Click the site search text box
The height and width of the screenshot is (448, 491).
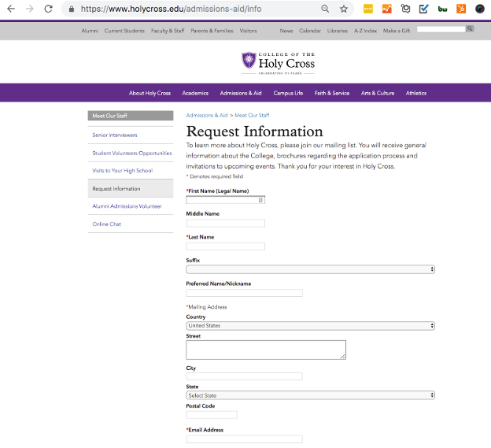coord(441,29)
